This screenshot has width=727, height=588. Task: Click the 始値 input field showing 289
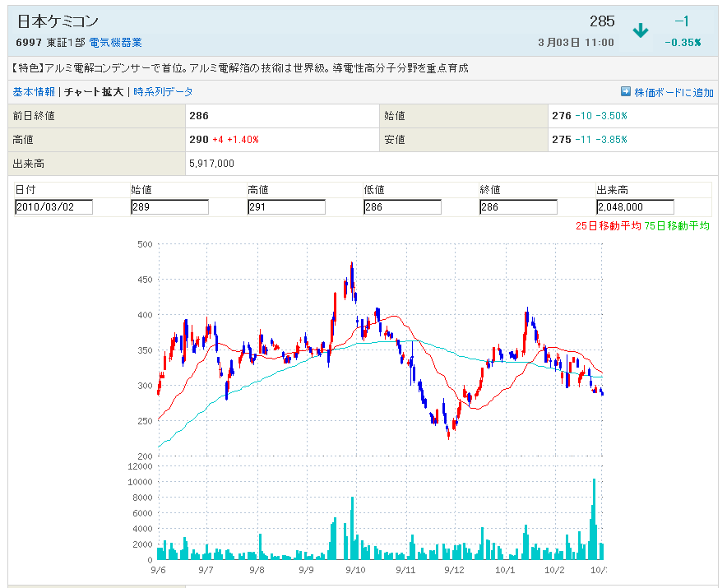[169, 206]
